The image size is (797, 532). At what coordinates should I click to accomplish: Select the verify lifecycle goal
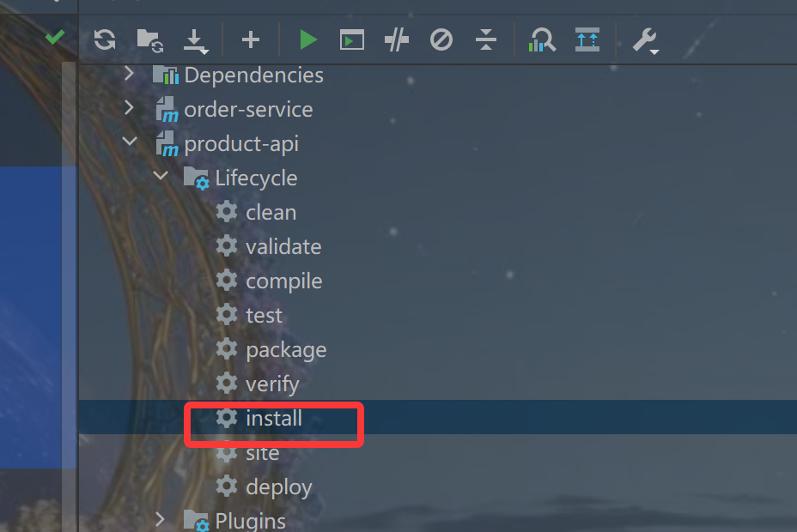click(x=272, y=384)
